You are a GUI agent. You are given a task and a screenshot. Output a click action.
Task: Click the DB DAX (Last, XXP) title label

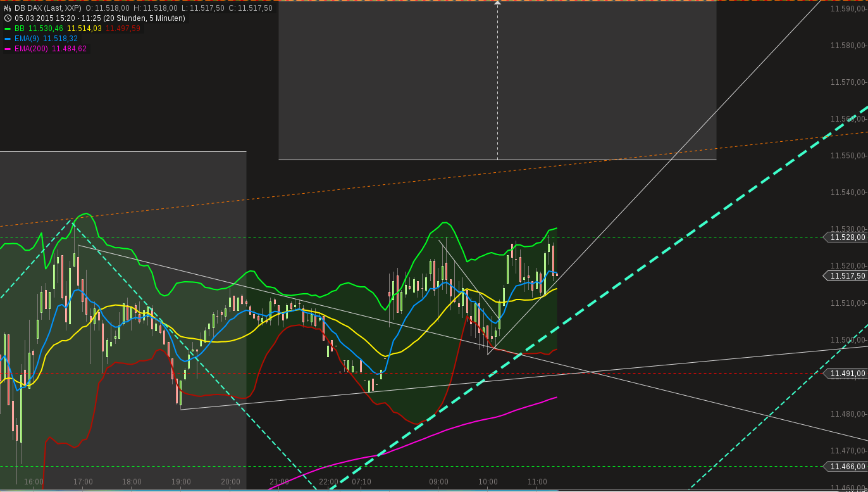[x=47, y=8]
